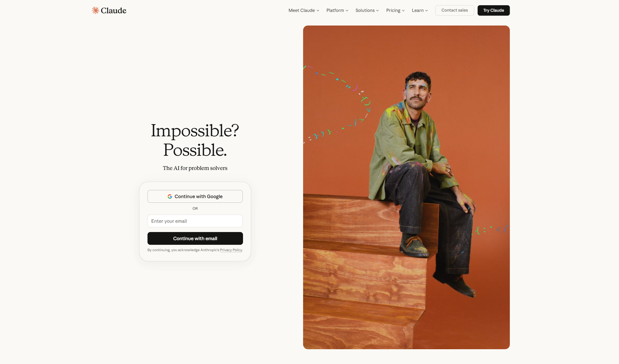Image resolution: width=619 pixels, height=364 pixels.
Task: Expand the Solutions chevron arrow
Action: pyautogui.click(x=377, y=11)
